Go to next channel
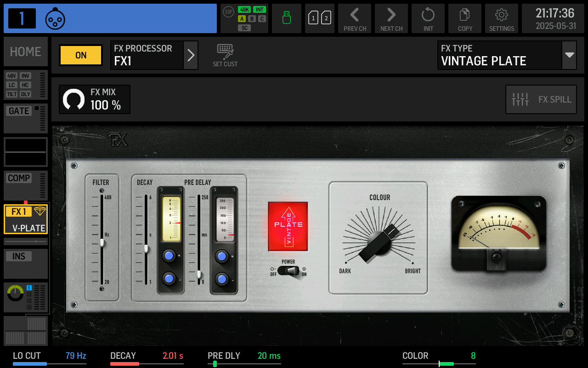The image size is (588, 368). tap(391, 18)
